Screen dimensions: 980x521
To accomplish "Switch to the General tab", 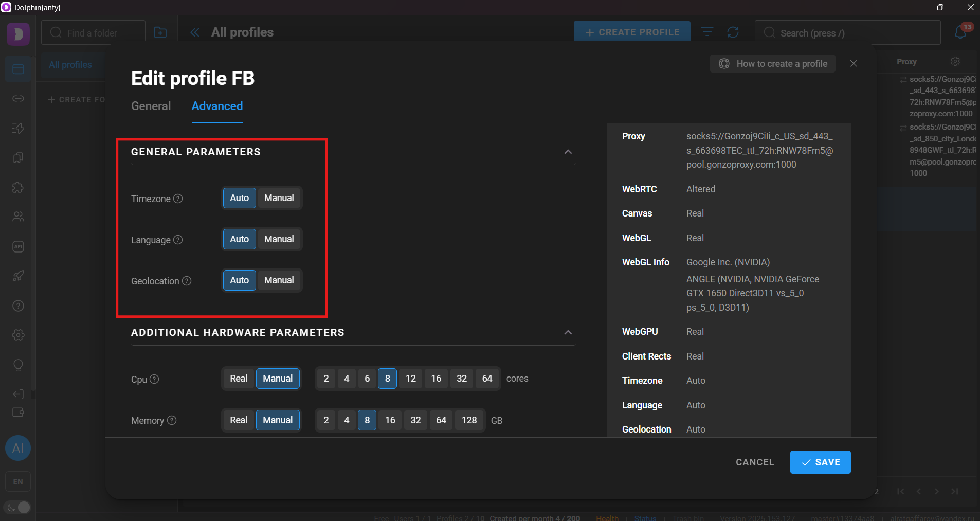I will pyautogui.click(x=151, y=106).
